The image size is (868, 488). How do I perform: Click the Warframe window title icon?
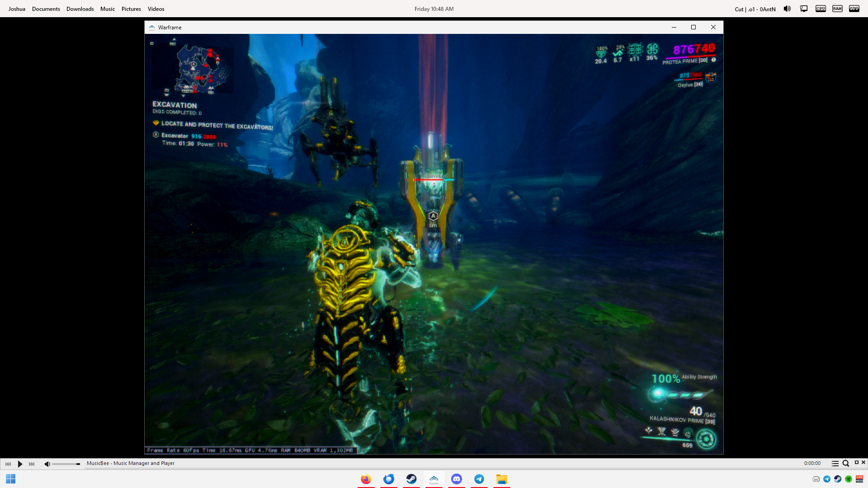[x=152, y=27]
